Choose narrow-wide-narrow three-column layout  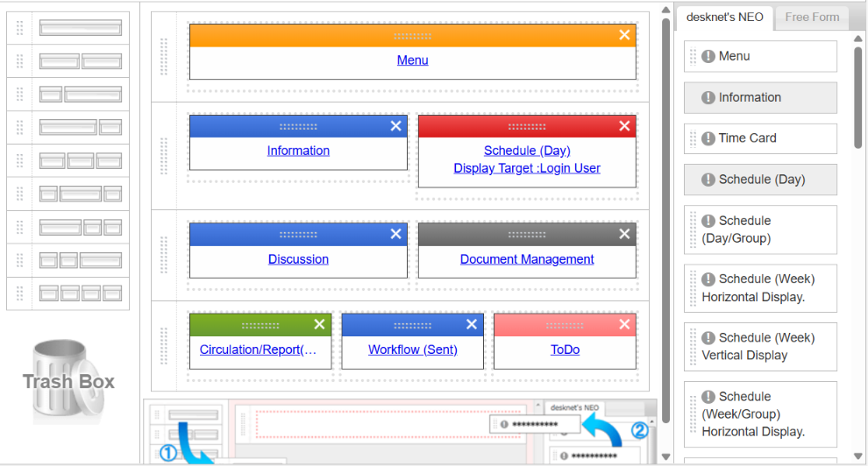81,194
